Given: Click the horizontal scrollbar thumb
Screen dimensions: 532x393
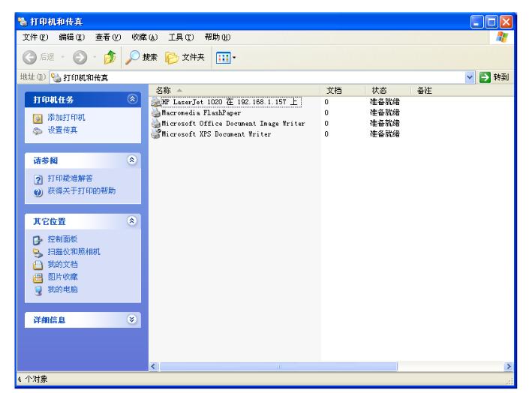Looking at the screenshot, I should [x=278, y=366].
